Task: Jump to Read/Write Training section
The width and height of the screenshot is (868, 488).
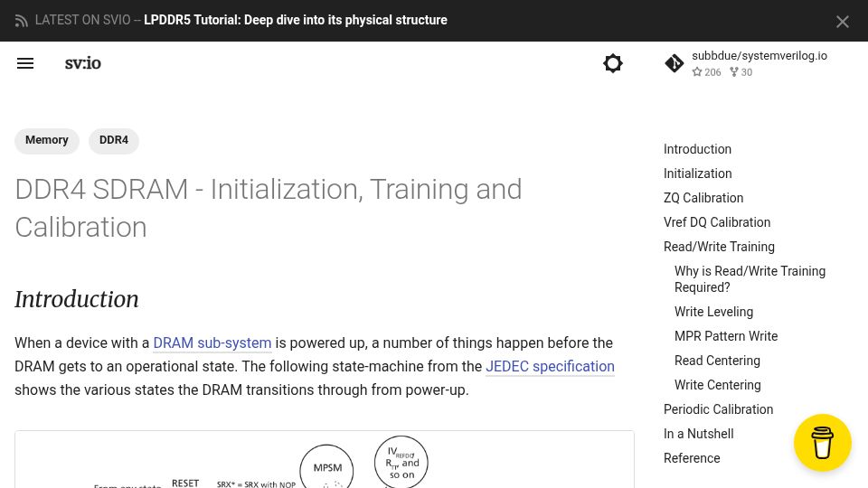Action: pos(719,246)
